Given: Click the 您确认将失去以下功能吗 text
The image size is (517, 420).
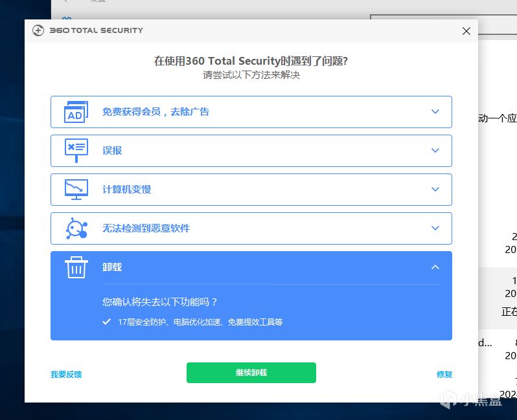Looking at the screenshot, I should pos(159,302).
